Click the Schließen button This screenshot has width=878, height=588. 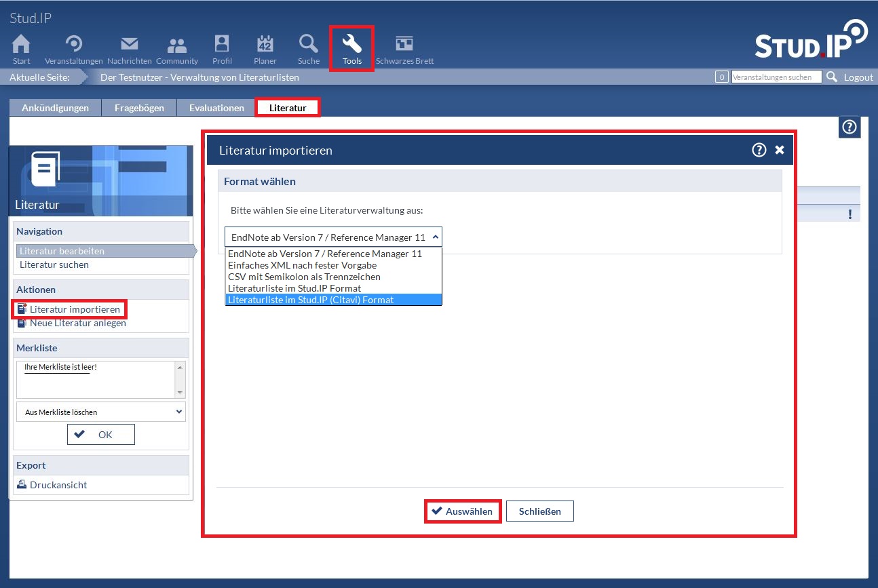coord(539,511)
